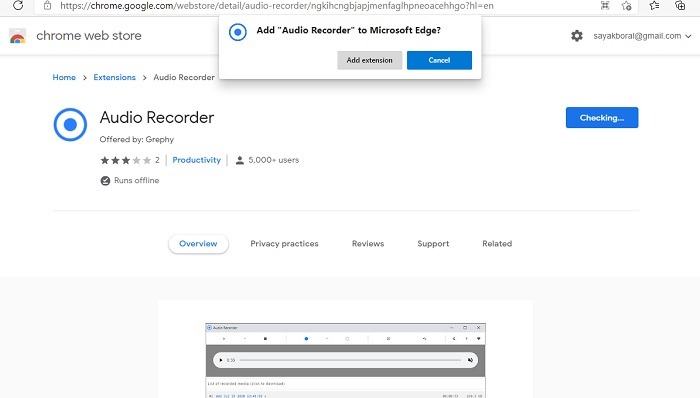Click the 5,000+ users text
This screenshot has width=700, height=398.
pos(274,160)
